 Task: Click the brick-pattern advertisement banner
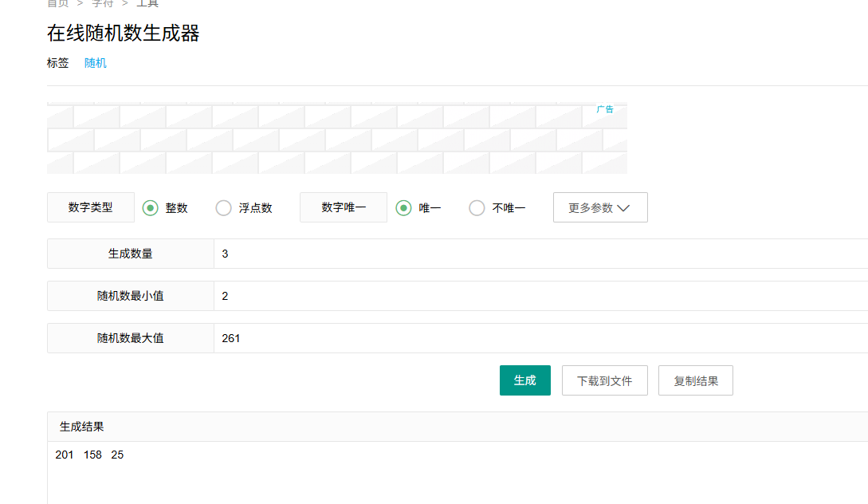[336, 139]
